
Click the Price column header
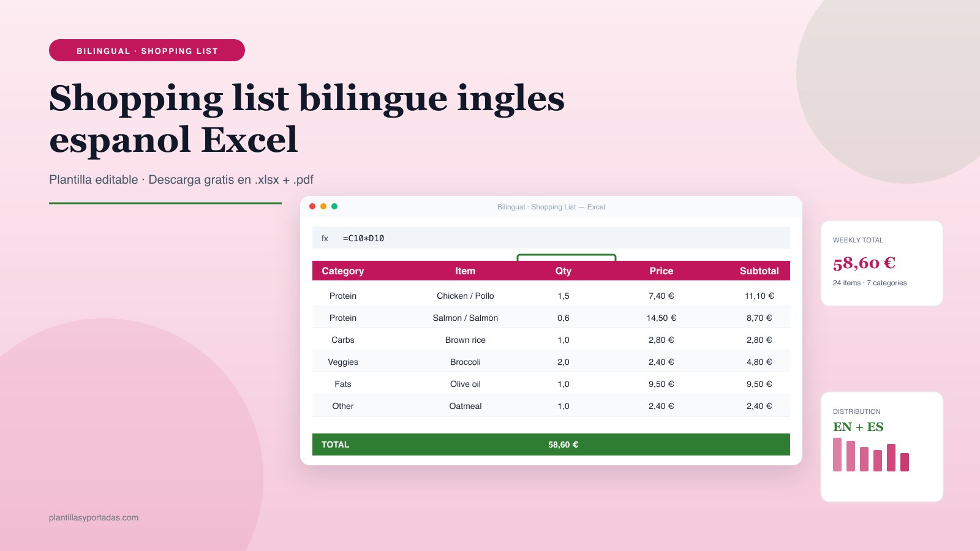661,271
